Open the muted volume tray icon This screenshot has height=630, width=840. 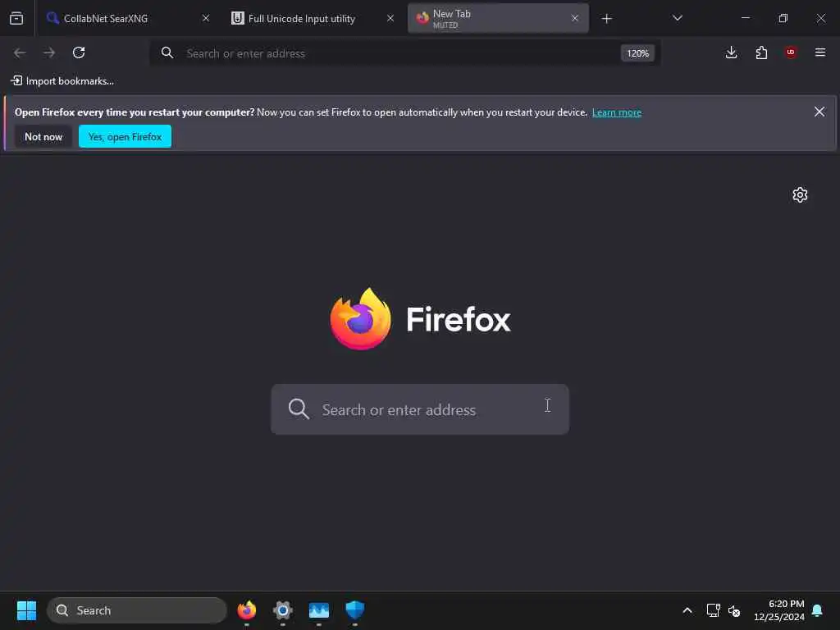(x=734, y=610)
